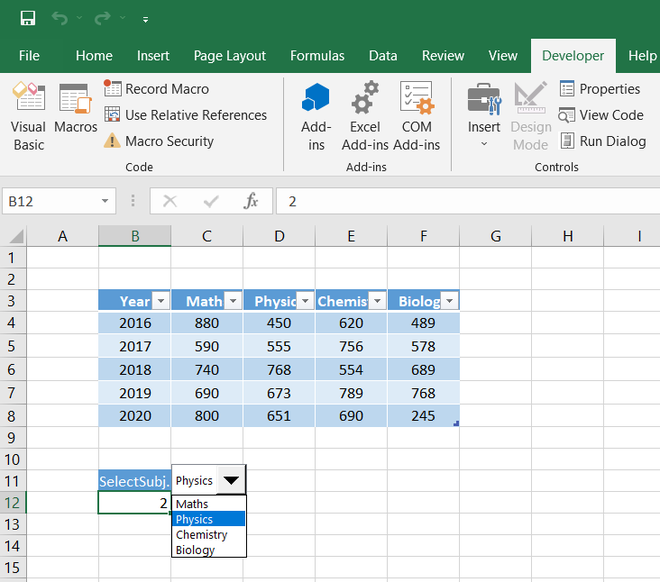Expand the Math column filter arrow

click(x=232, y=301)
